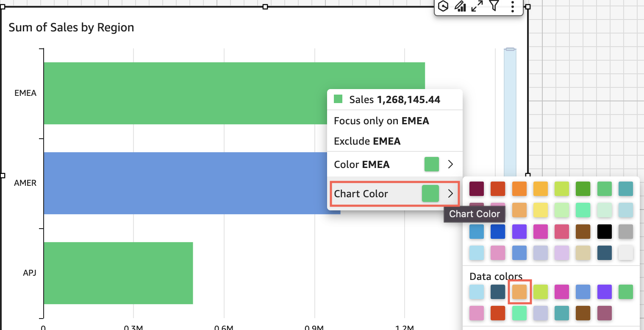The image size is (644, 330).
Task: Click the green APJ bar
Action: (x=118, y=273)
